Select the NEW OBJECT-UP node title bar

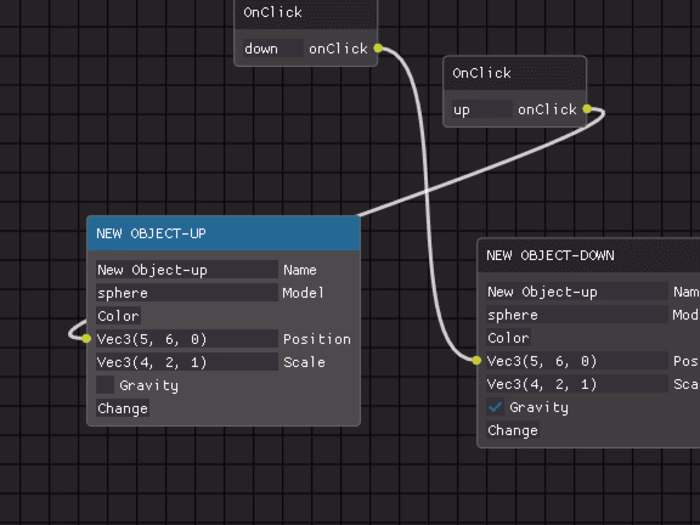pyautogui.click(x=224, y=233)
